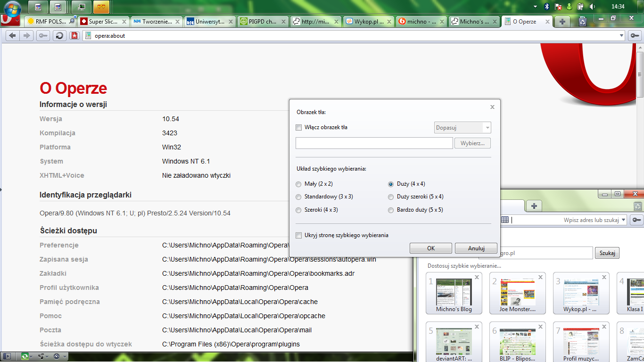Open deviantART speed dial thumbnail

(x=454, y=341)
